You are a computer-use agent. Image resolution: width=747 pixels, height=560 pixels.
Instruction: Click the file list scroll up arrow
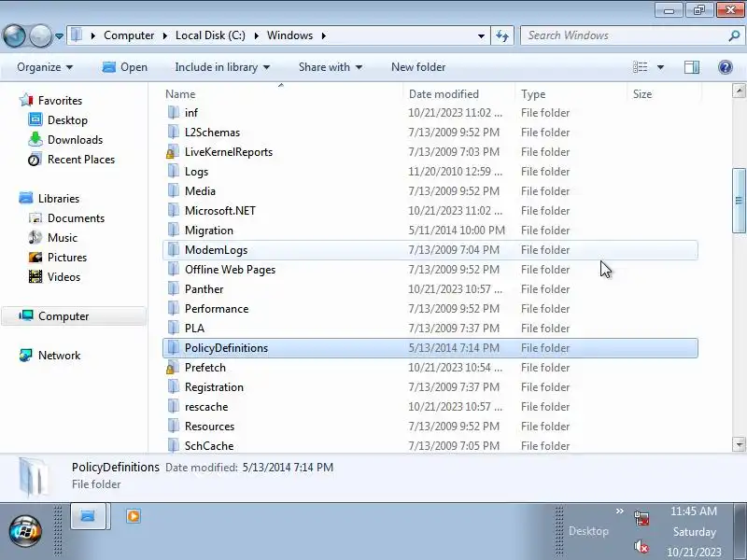pyautogui.click(x=739, y=91)
